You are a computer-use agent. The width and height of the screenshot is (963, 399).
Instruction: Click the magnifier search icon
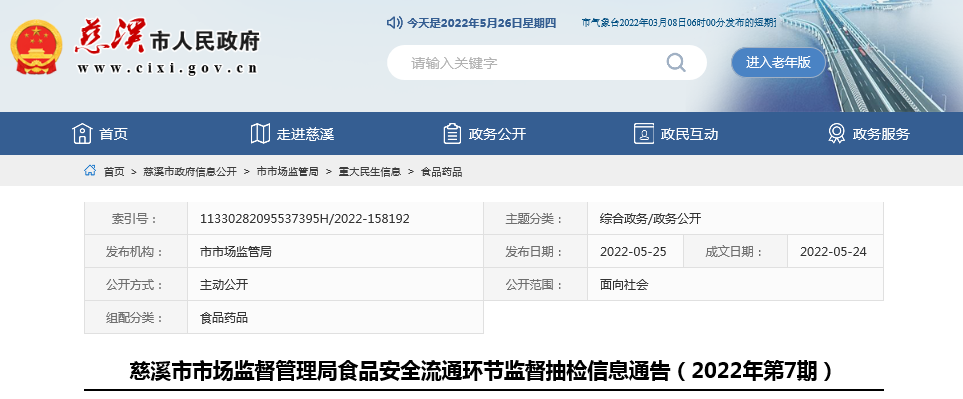[x=676, y=62]
